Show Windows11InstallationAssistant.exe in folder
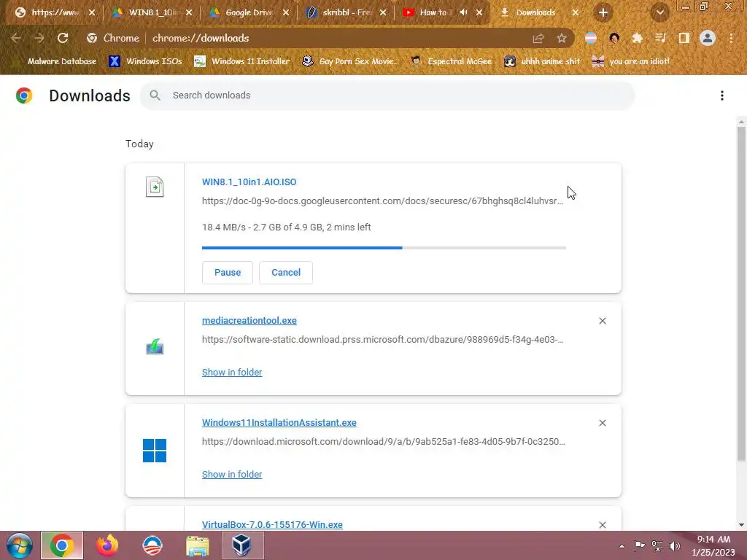This screenshot has height=560, width=747. (x=232, y=474)
